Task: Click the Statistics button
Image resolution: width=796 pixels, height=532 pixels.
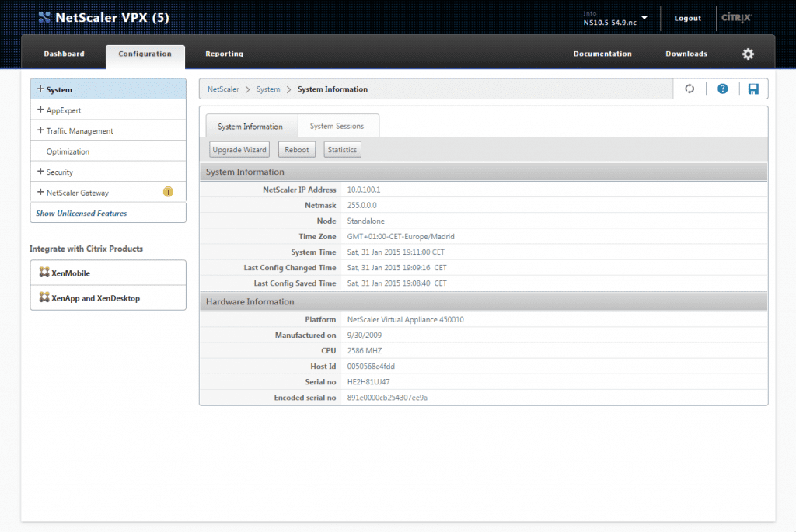Action: pyautogui.click(x=342, y=149)
